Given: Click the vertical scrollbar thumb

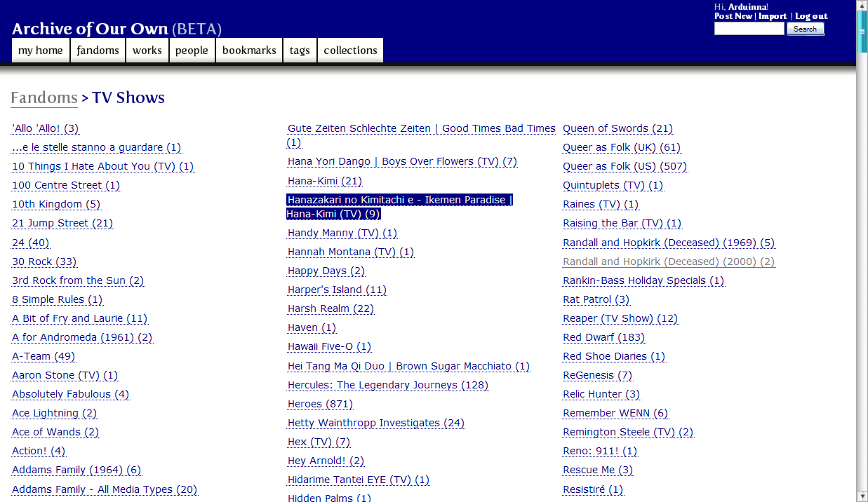Looking at the screenshot, I should (862, 32).
